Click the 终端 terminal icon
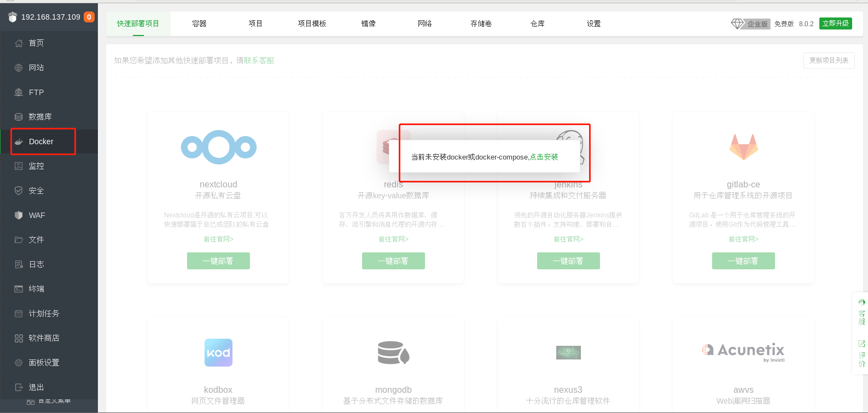This screenshot has width=868, height=413. point(19,289)
